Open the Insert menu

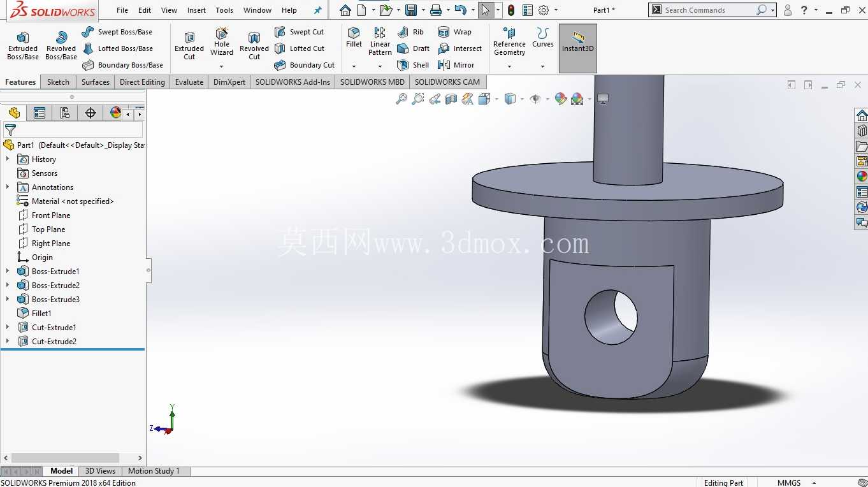click(x=196, y=10)
